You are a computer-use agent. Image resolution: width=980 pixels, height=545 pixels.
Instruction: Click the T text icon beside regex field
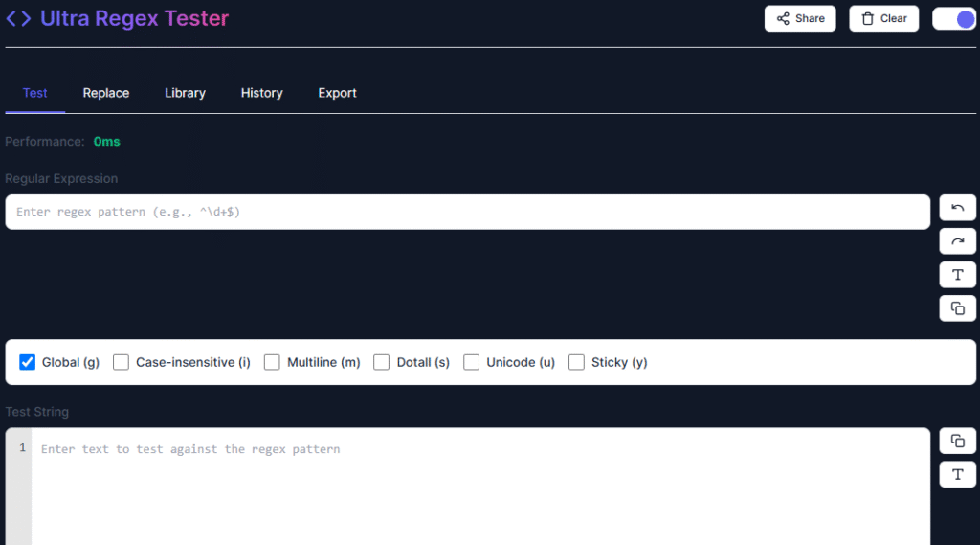coord(957,275)
